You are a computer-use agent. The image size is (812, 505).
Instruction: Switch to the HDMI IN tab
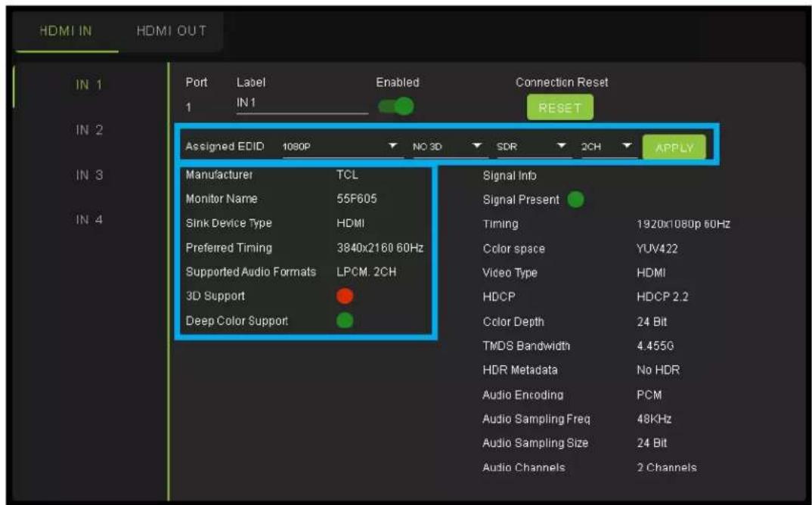coord(66,31)
